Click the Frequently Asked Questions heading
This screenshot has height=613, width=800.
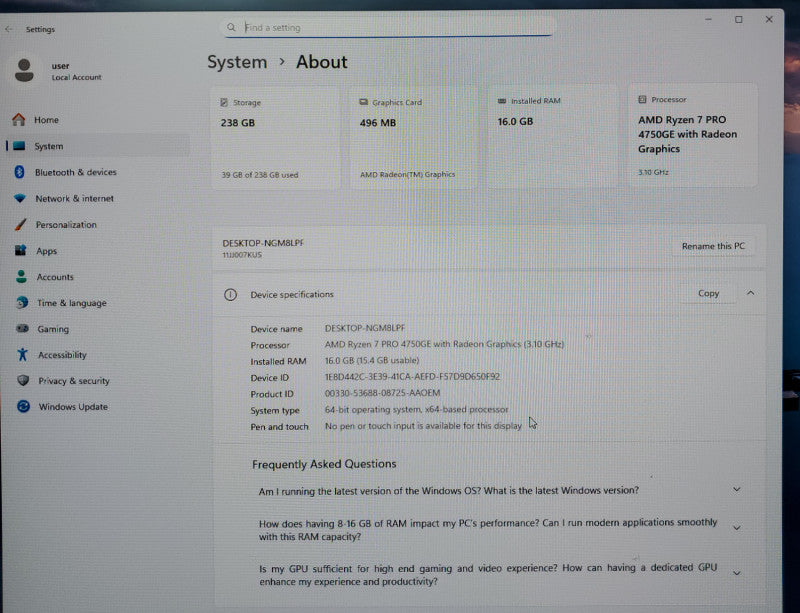coord(324,464)
